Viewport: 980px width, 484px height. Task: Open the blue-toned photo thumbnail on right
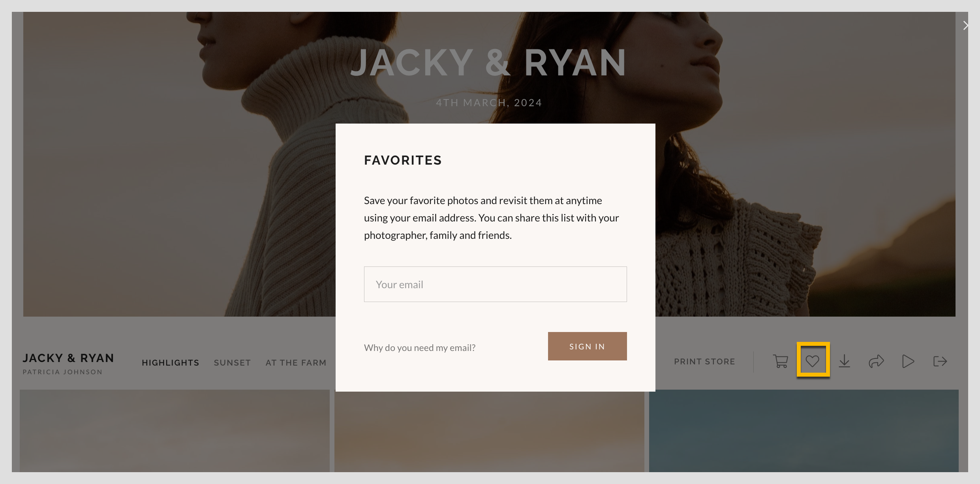coord(804,431)
